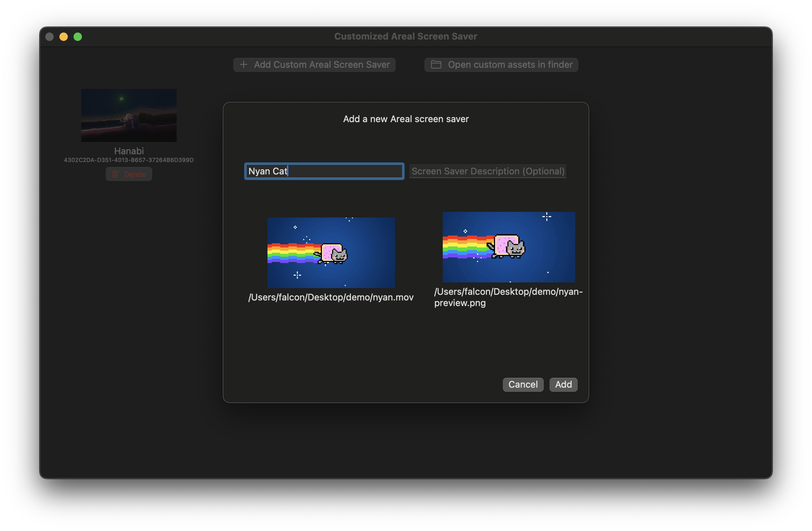Select the nyan.mov video thumbnail
Image resolution: width=812 pixels, height=531 pixels.
tap(331, 252)
